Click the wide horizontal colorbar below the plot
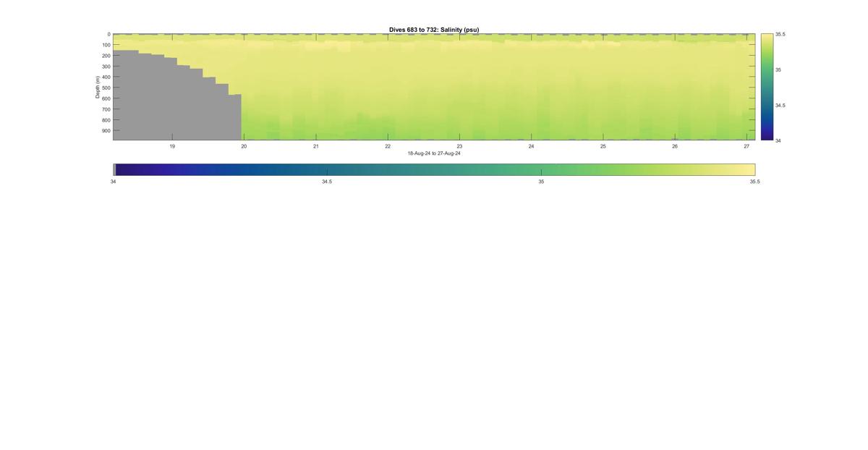Image resolution: width=868 pixels, height=450 pixels. (434, 169)
